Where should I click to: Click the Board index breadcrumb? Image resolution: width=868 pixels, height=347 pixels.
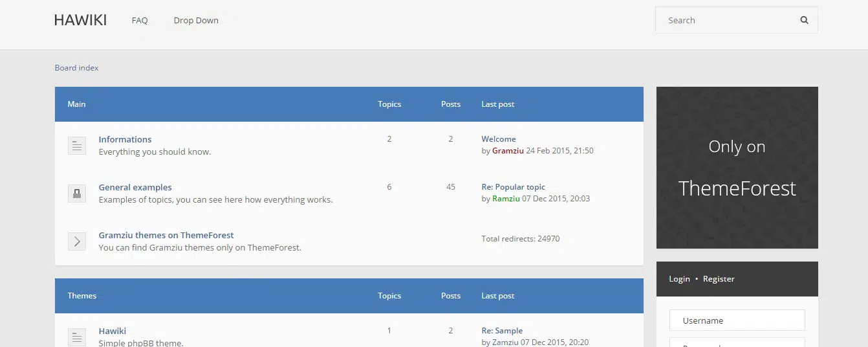(76, 67)
